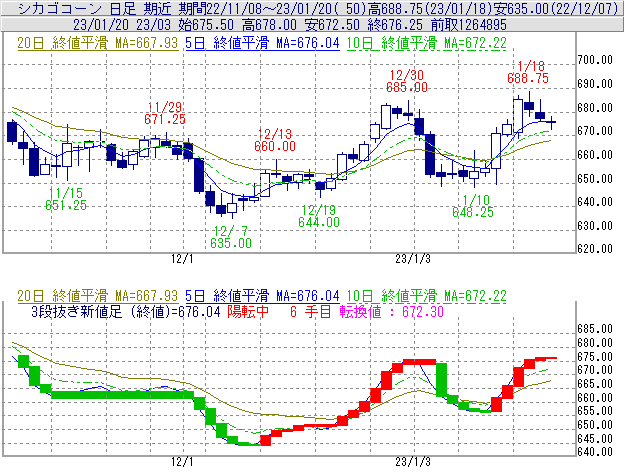Click the 690.00 price axis label
The image size is (624, 475).
[x=595, y=84]
